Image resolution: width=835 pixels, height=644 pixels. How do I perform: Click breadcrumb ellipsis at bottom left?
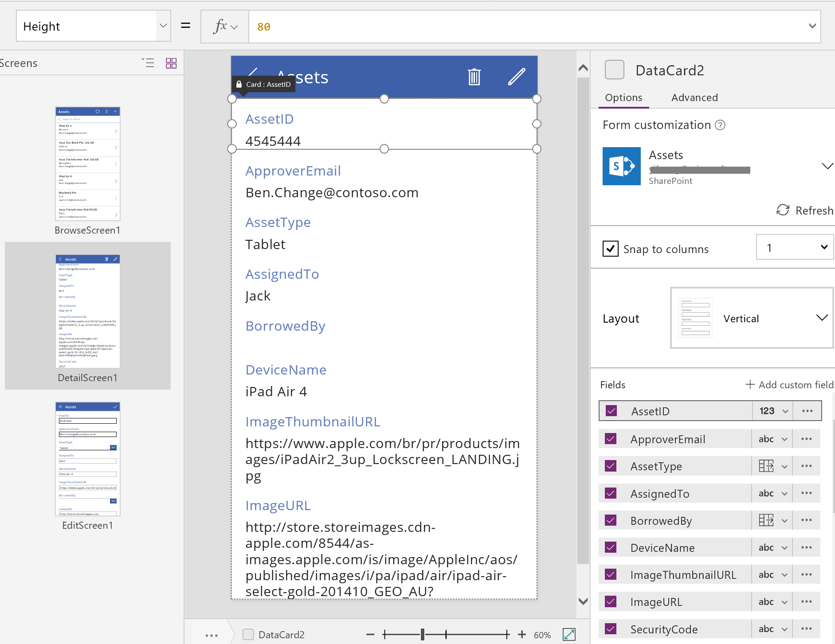[212, 635]
